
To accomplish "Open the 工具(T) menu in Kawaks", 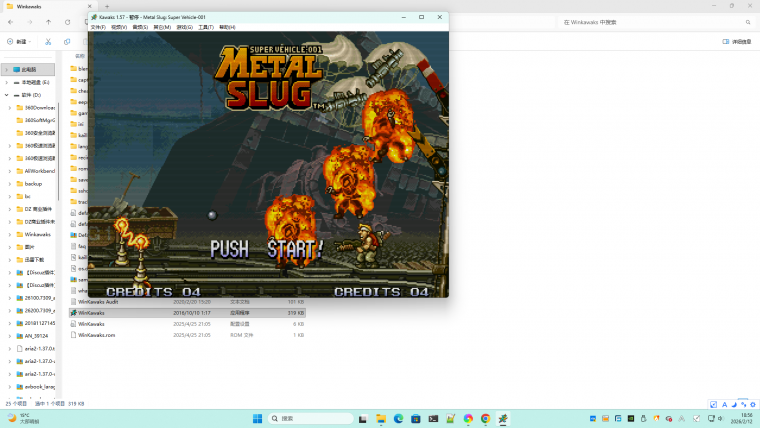I will pos(206,27).
